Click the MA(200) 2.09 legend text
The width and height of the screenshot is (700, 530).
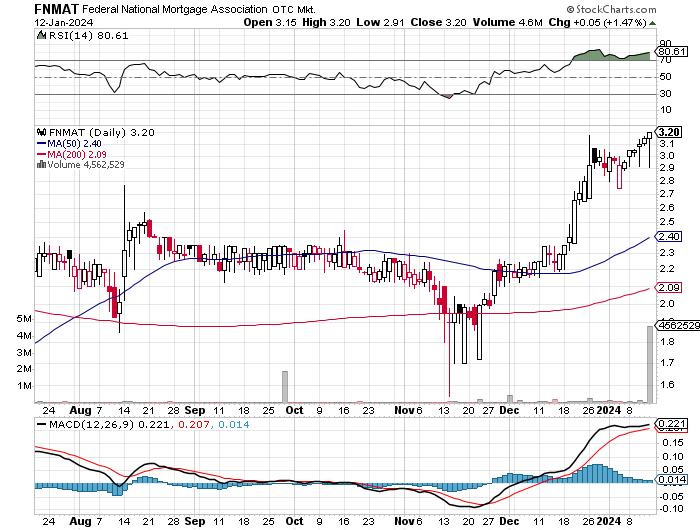(x=77, y=154)
